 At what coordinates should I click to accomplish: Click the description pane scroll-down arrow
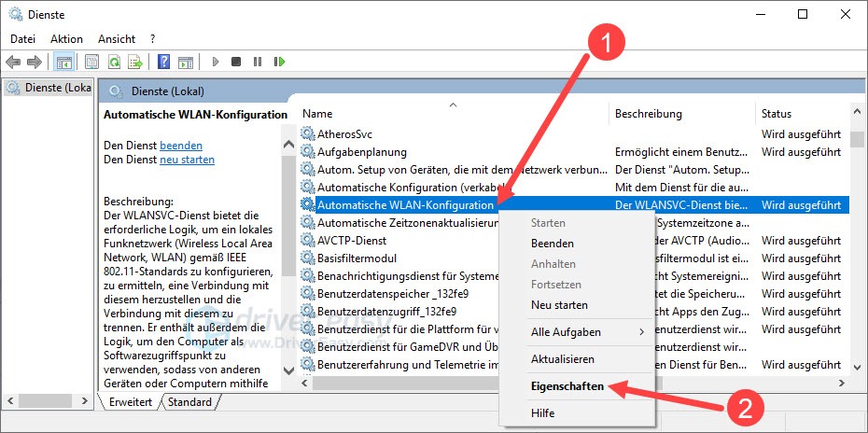click(x=288, y=370)
